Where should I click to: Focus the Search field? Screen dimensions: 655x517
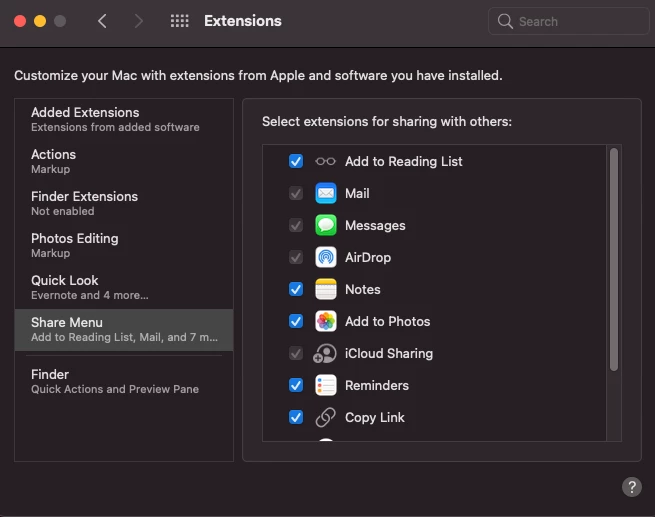tap(568, 21)
